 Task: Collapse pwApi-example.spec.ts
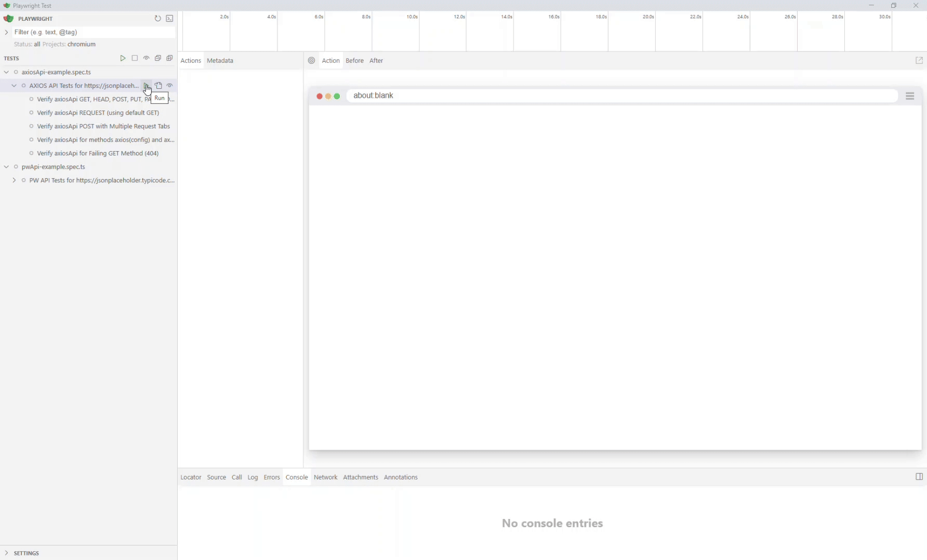tap(6, 167)
